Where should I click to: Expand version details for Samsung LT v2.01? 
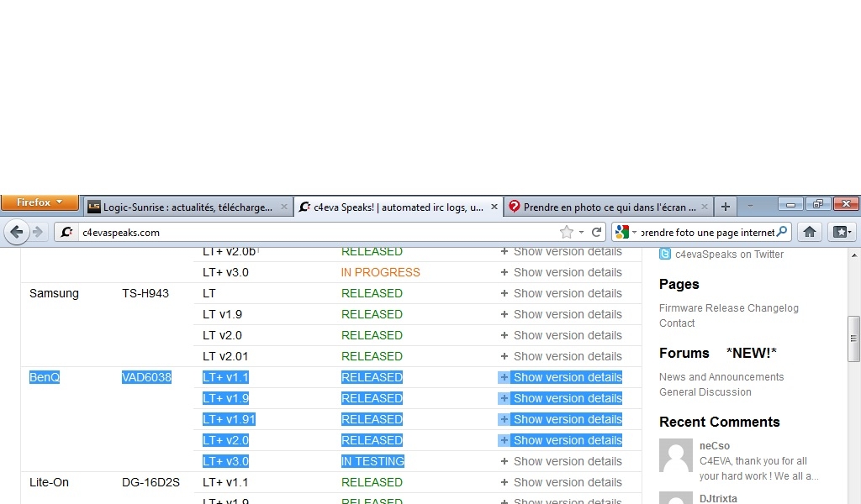pos(561,356)
